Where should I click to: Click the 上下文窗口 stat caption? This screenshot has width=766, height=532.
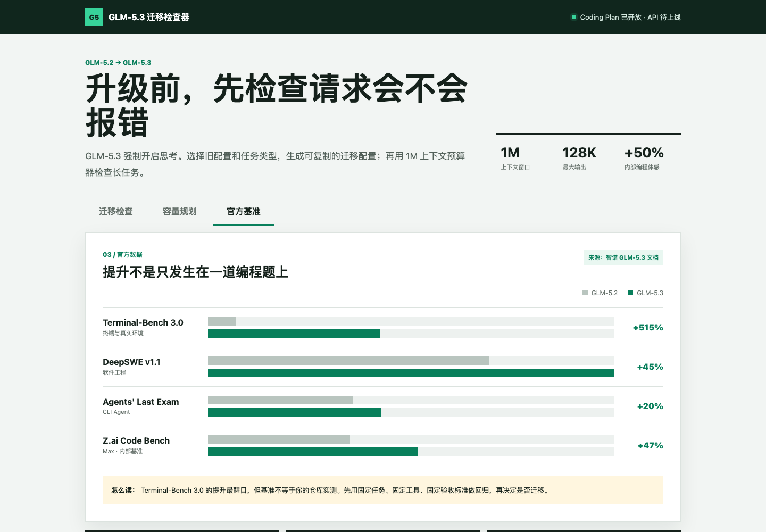(515, 167)
